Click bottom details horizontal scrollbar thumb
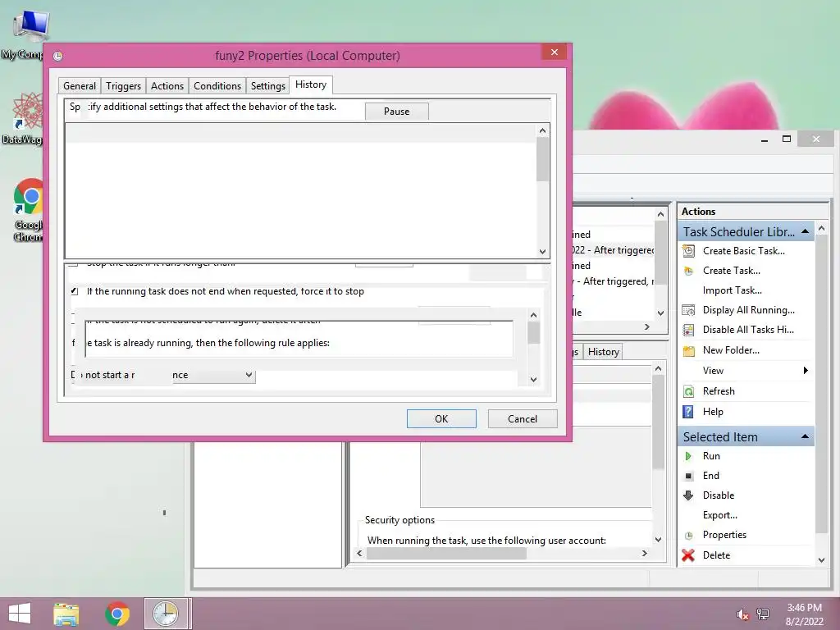Screen dimensions: 840x630 446,554
